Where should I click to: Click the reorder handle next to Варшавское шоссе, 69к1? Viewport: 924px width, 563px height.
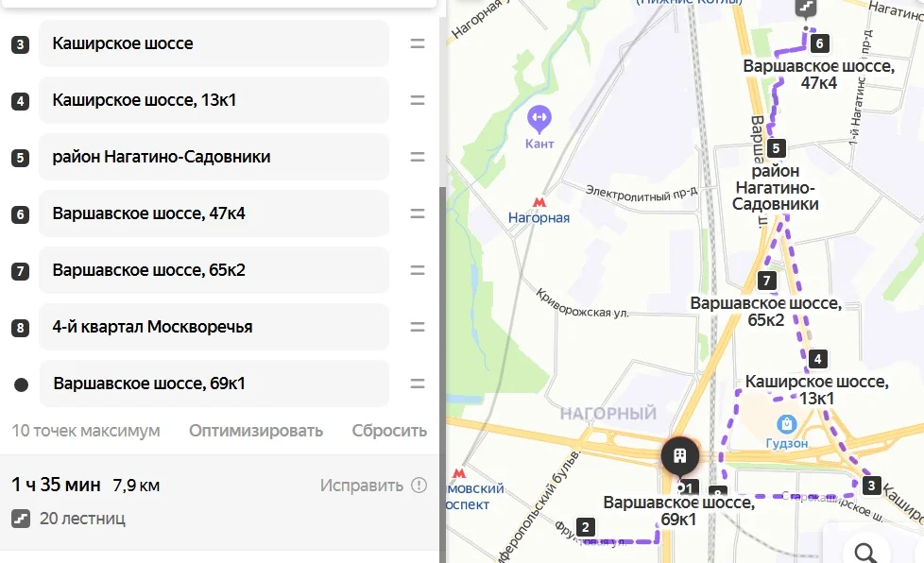[418, 384]
